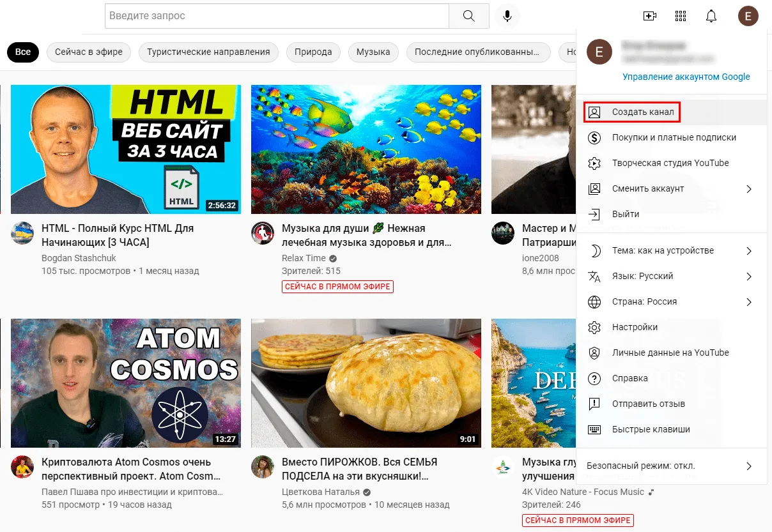Click the globe icon for country

coord(594,302)
